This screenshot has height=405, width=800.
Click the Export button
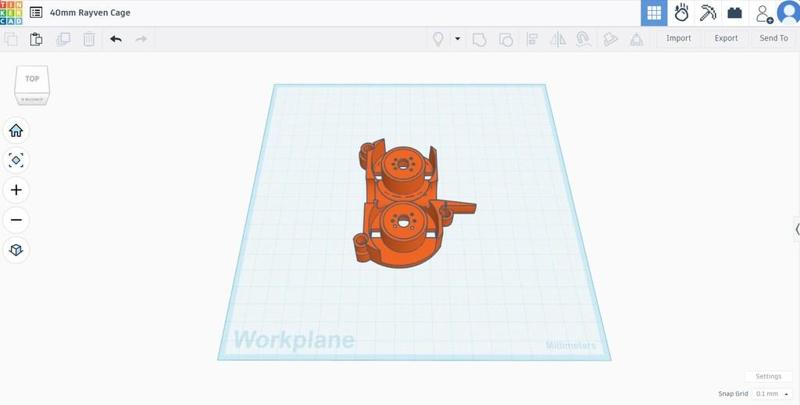pos(726,38)
